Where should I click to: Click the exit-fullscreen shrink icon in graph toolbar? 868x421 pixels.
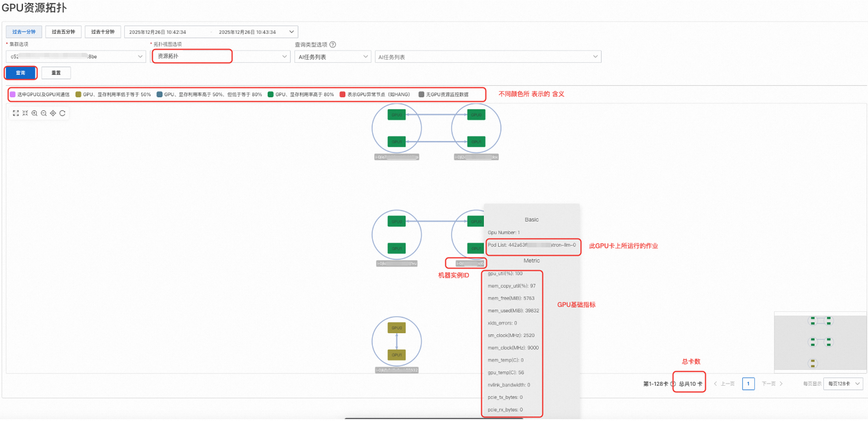25,113
